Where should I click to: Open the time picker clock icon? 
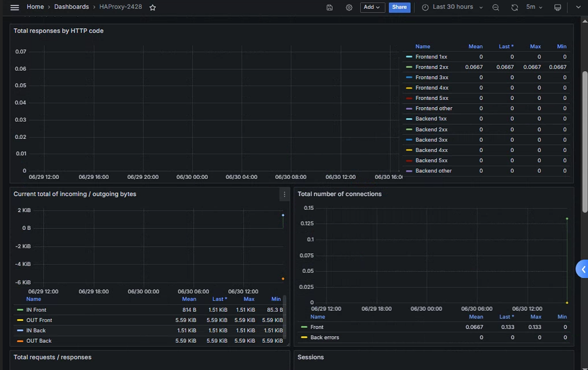click(x=425, y=8)
